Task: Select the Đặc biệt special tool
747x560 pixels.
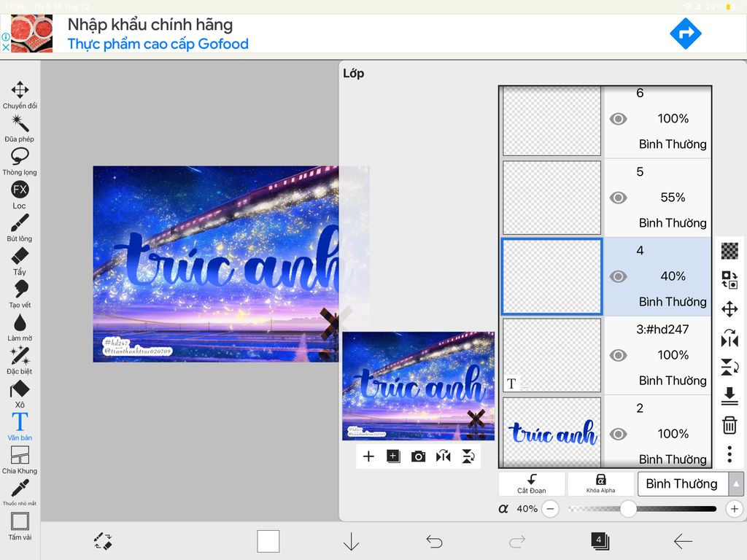Action: point(20,360)
